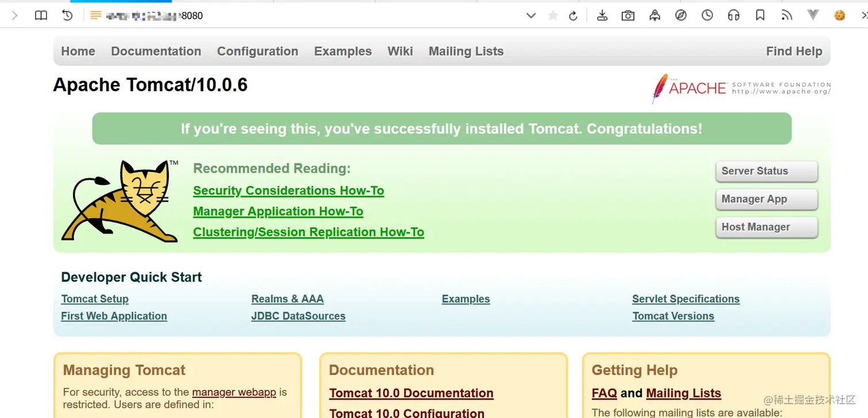The width and height of the screenshot is (868, 418).
Task: Open the Tomcat Setup link
Action: pos(95,299)
